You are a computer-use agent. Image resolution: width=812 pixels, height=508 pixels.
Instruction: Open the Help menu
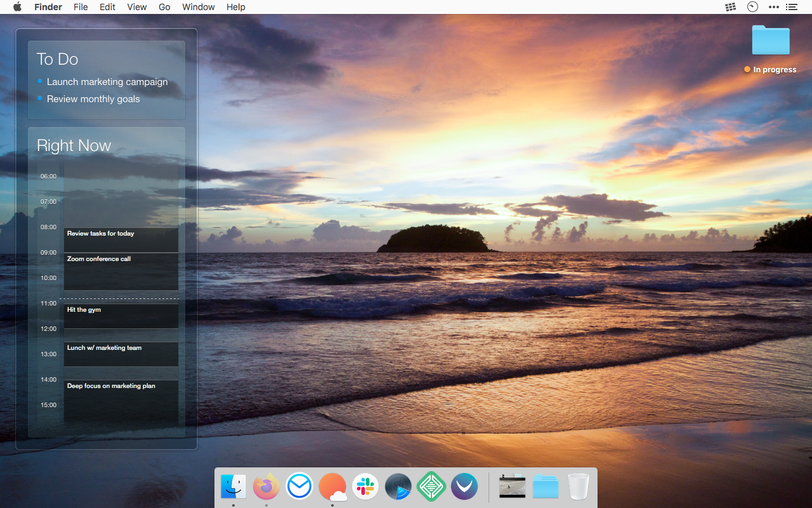pyautogui.click(x=236, y=7)
